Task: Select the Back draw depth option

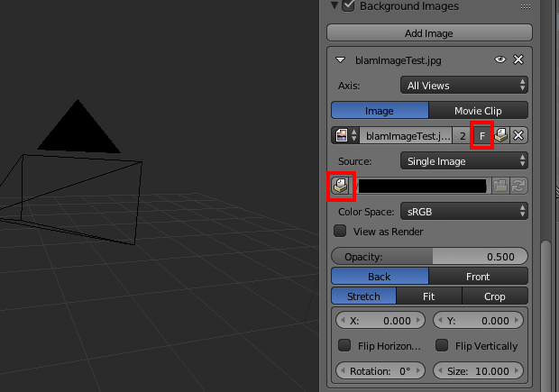Action: pos(380,276)
